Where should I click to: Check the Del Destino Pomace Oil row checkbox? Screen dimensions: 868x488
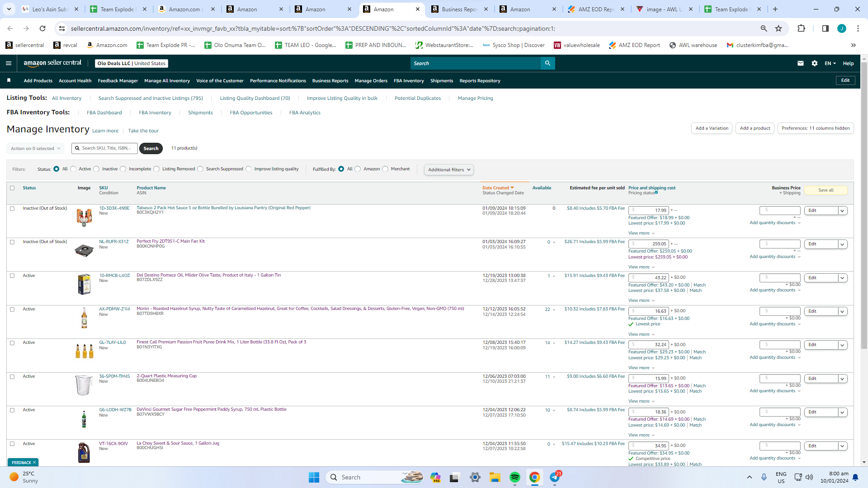pos(12,276)
